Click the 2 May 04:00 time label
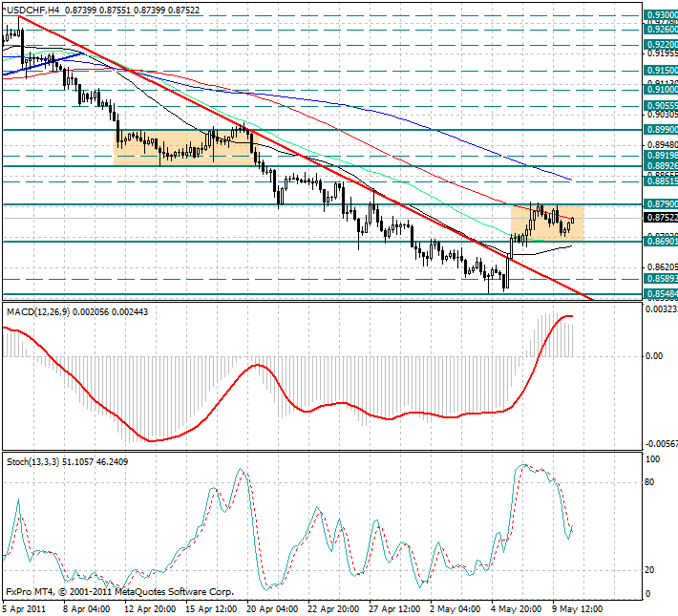678x616 pixels. coord(456,609)
